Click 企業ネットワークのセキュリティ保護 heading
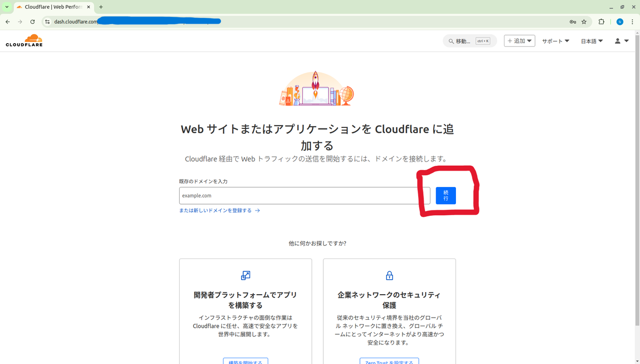 click(389, 300)
